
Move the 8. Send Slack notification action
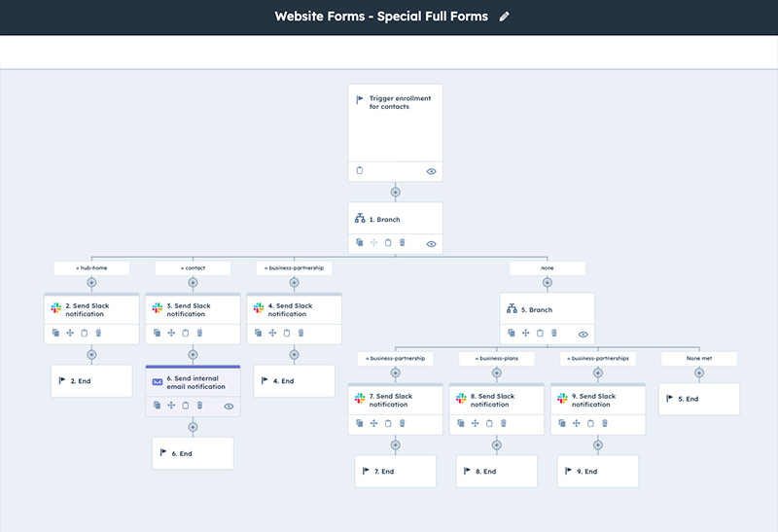coord(476,423)
